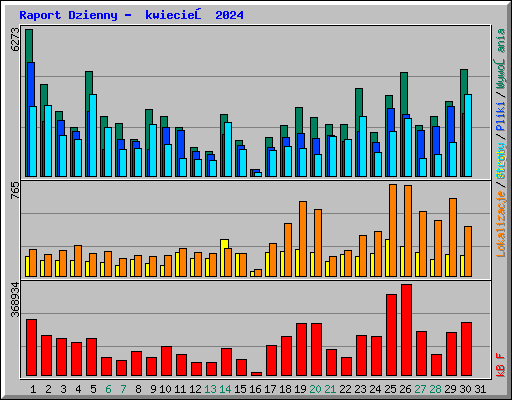The image size is (512, 400).
Task: Click the day 31 axis label
Action: point(480,389)
